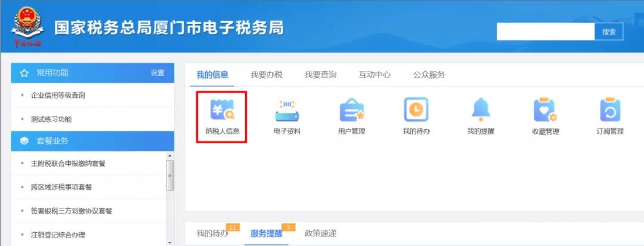The image size is (644, 246).
Task: Open 主附税联合申报缴纳套餐
Action: pyautogui.click(x=68, y=164)
